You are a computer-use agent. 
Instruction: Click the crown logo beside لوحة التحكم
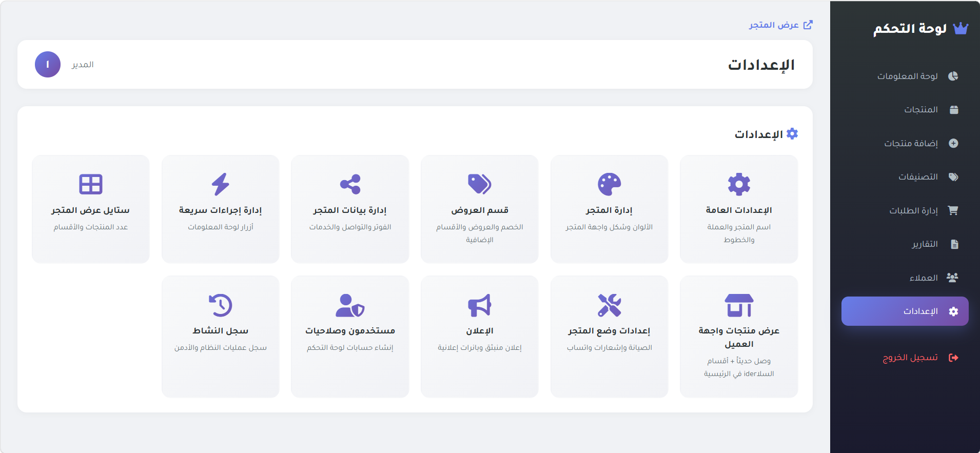pyautogui.click(x=961, y=28)
